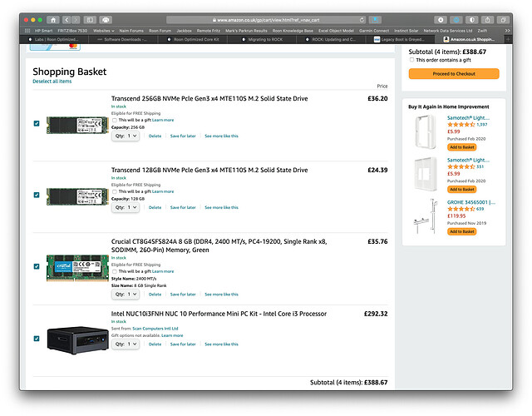
Task: Add GROHE 34565001 to basket
Action: tap(462, 231)
